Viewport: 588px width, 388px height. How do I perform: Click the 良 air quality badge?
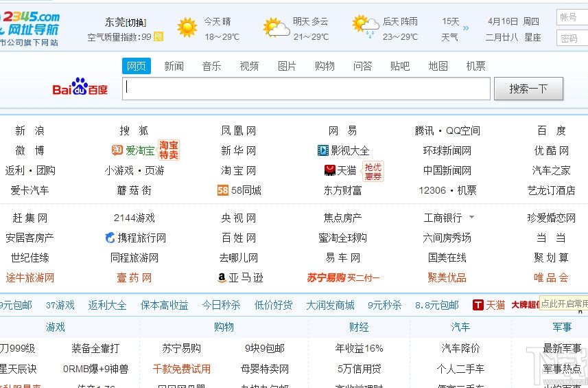click(x=158, y=37)
